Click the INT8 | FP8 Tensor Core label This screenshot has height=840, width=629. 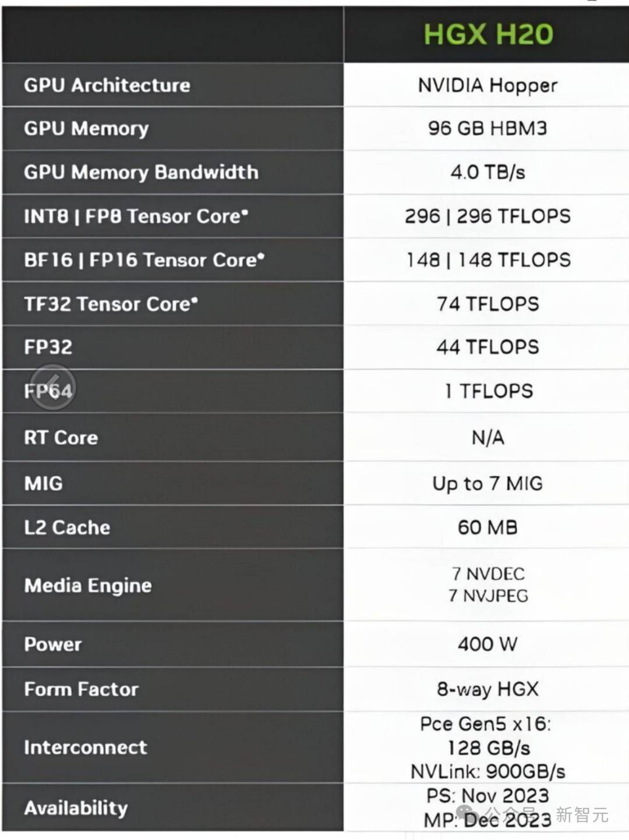tap(136, 216)
